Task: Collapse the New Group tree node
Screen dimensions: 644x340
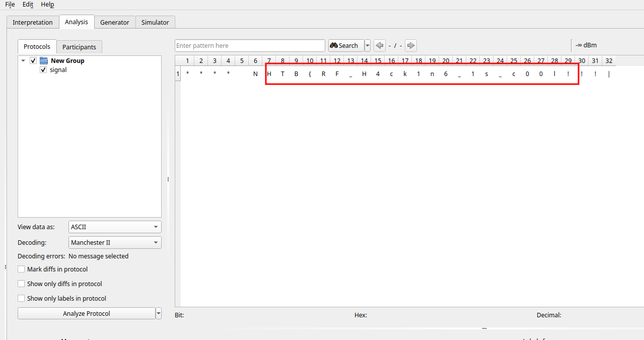Action: point(23,60)
